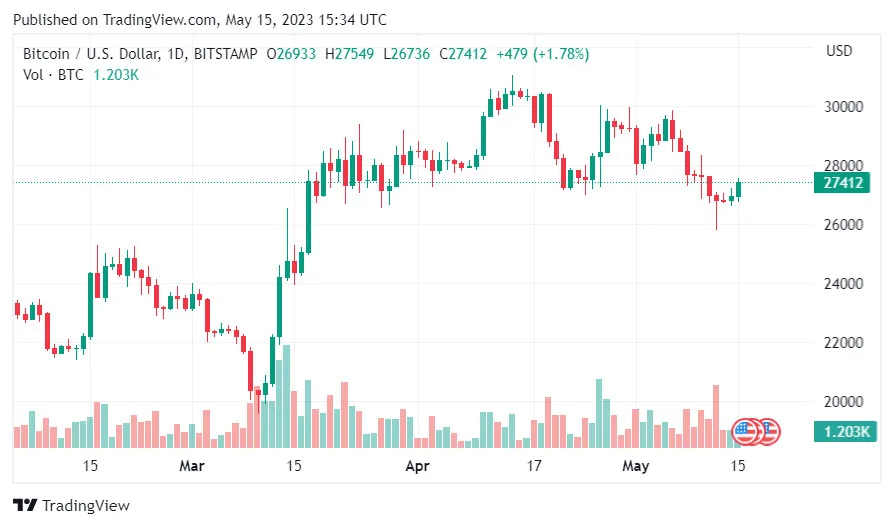Click the 24000 price axis label

(x=844, y=284)
